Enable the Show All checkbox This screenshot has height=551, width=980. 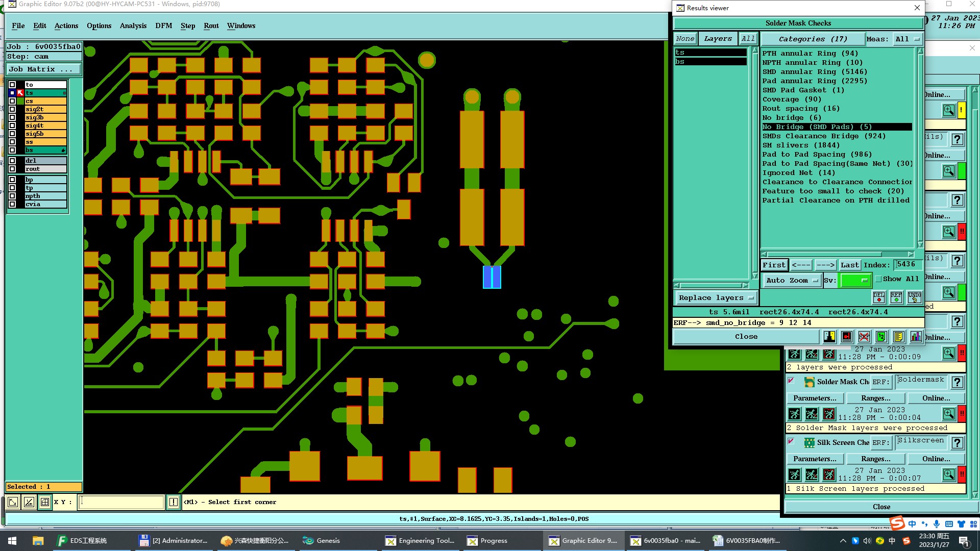point(878,279)
